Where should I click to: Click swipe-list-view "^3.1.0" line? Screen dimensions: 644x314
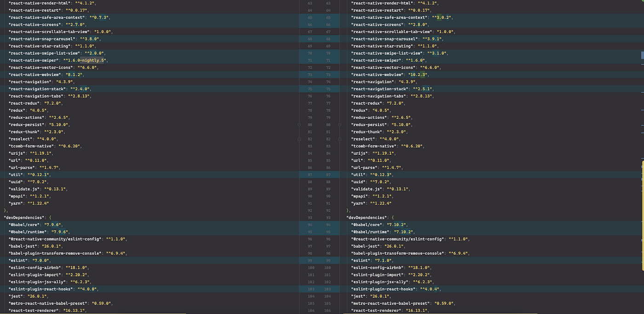pos(400,53)
